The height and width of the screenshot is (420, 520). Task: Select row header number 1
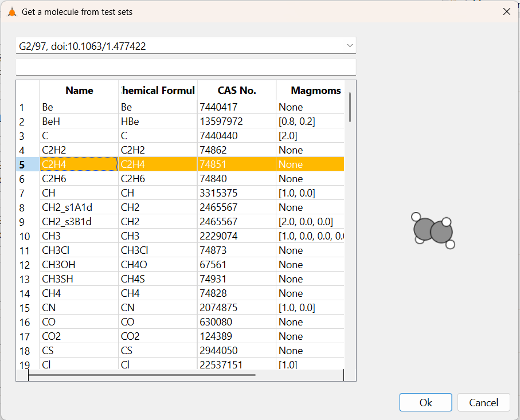(x=28, y=107)
